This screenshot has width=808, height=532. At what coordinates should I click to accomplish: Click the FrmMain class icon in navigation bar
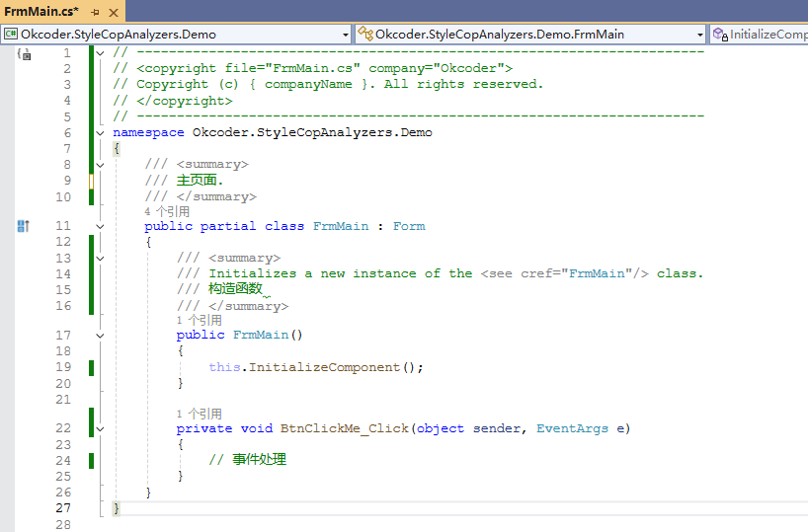364,34
